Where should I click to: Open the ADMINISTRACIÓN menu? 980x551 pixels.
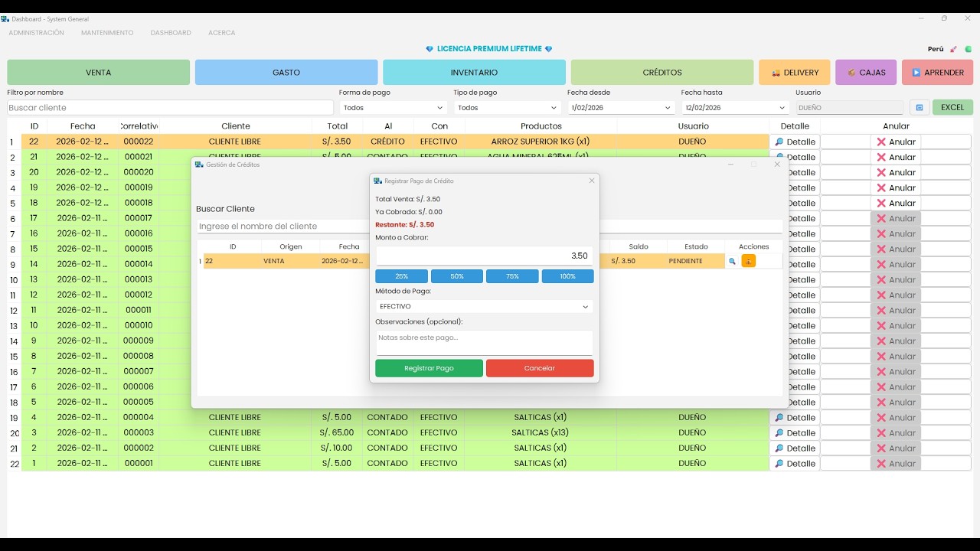pyautogui.click(x=36, y=33)
